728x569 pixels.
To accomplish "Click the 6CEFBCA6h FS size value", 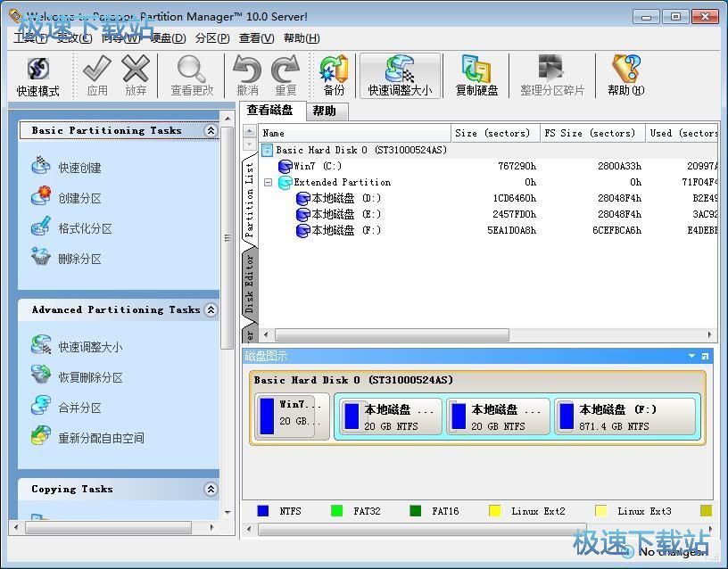I will coord(616,230).
